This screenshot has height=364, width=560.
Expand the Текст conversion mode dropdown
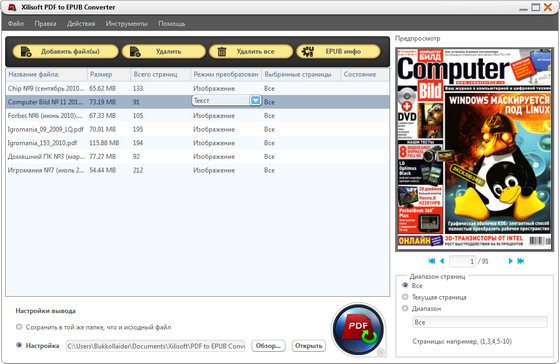point(255,100)
